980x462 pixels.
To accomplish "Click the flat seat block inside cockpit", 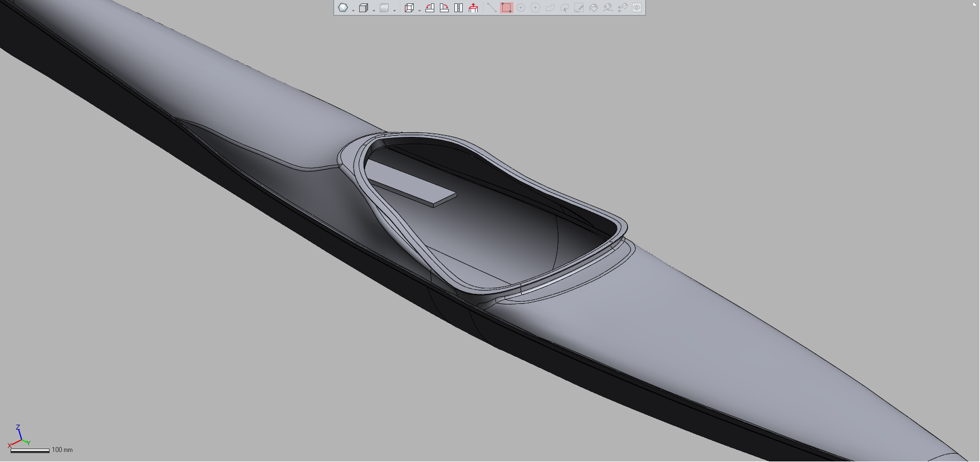I will (412, 185).
